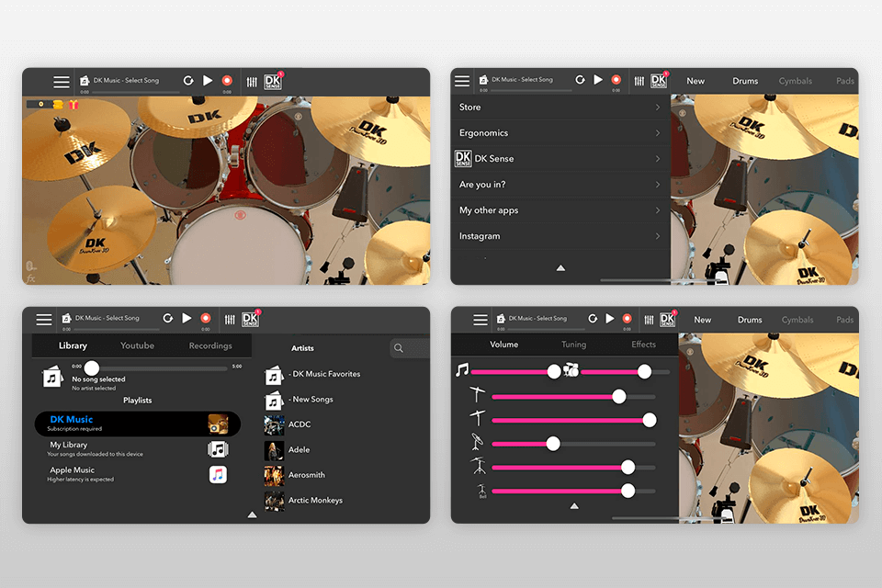Screen dimensions: 882x588
Task: Adjust music note volume slider
Action: [554, 371]
